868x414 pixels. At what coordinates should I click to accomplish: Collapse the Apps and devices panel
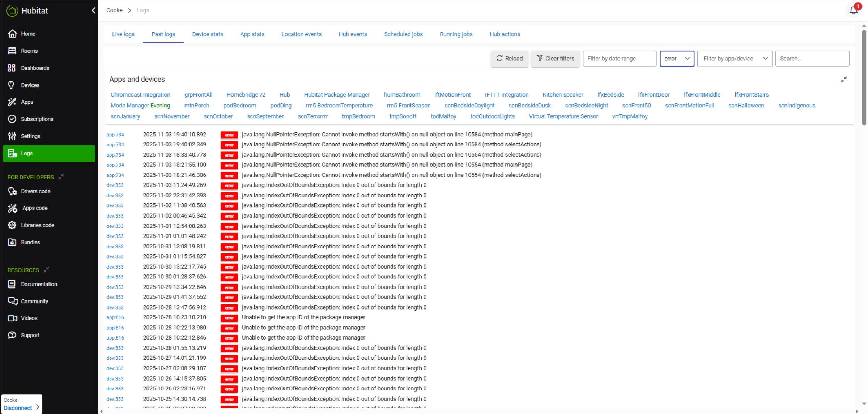[843, 80]
